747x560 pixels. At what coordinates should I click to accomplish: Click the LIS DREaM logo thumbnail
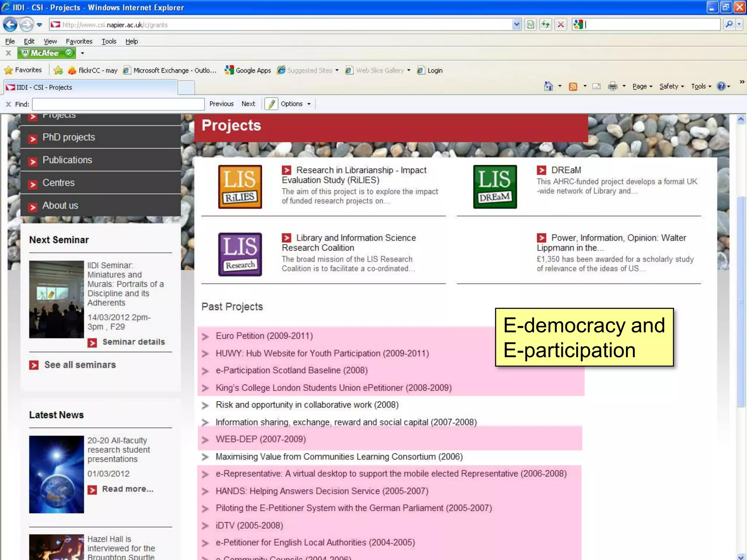[x=495, y=187]
